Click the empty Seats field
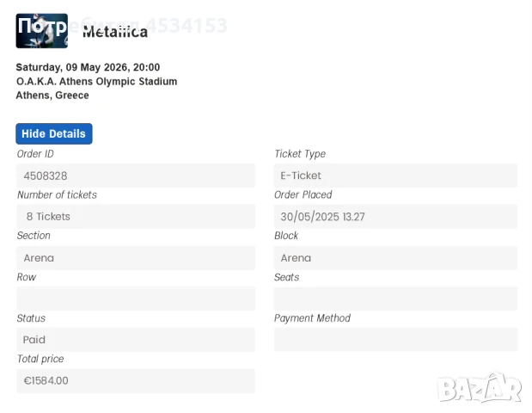The image size is (532, 413). (395, 299)
